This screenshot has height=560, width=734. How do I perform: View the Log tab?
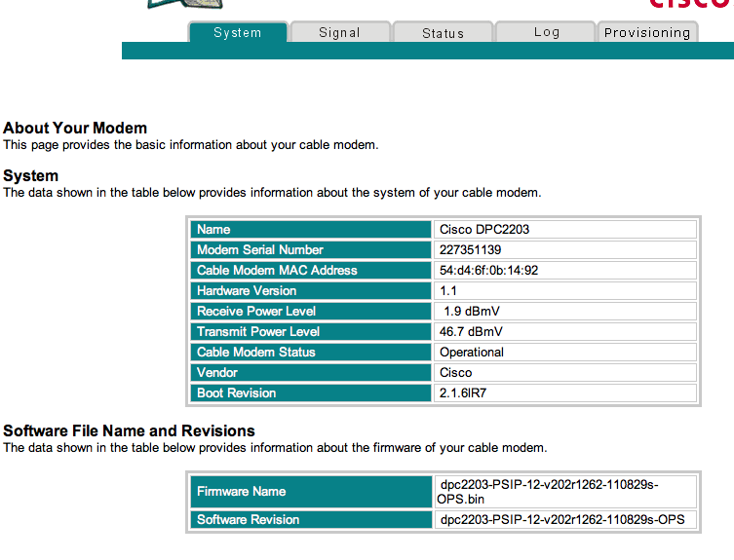(546, 32)
